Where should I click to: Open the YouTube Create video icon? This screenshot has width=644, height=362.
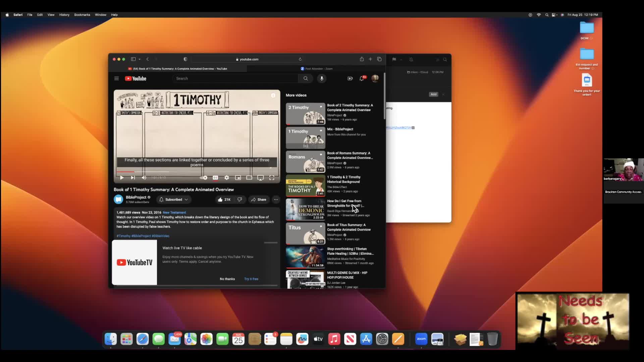pyautogui.click(x=350, y=78)
